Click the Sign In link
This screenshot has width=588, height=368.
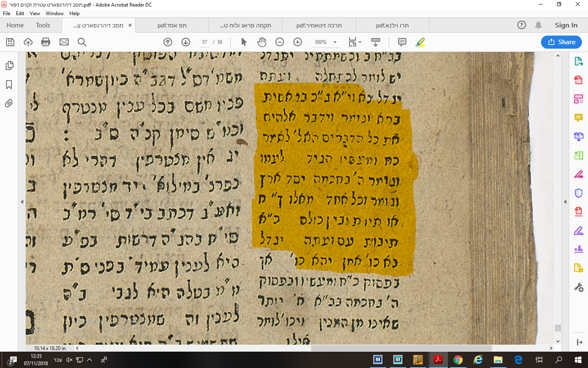click(566, 25)
